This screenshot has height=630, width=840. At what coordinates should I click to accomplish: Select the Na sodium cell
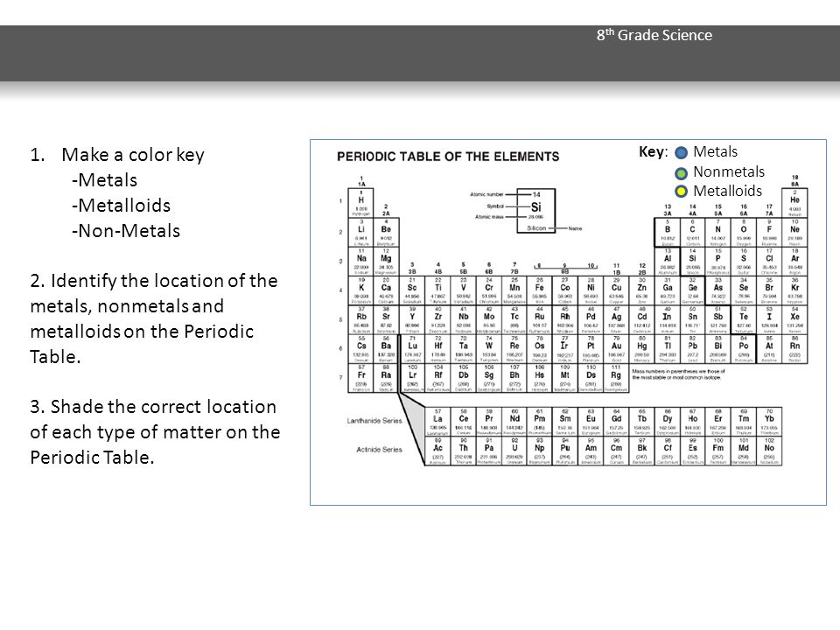coord(361,262)
